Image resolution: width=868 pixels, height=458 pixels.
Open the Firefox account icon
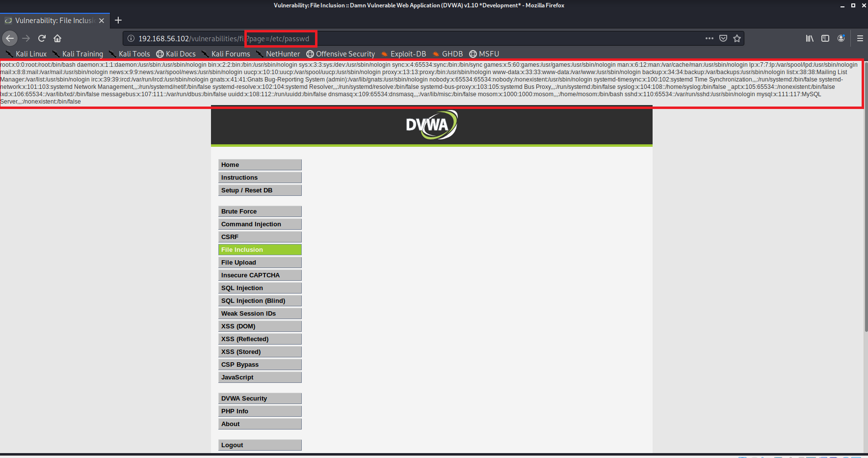coord(841,38)
